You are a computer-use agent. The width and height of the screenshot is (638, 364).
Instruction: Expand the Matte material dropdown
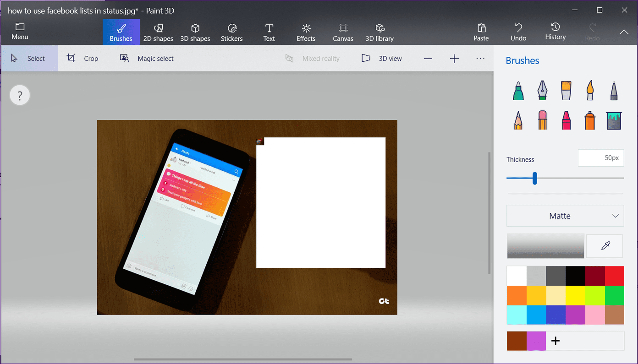pyautogui.click(x=565, y=216)
